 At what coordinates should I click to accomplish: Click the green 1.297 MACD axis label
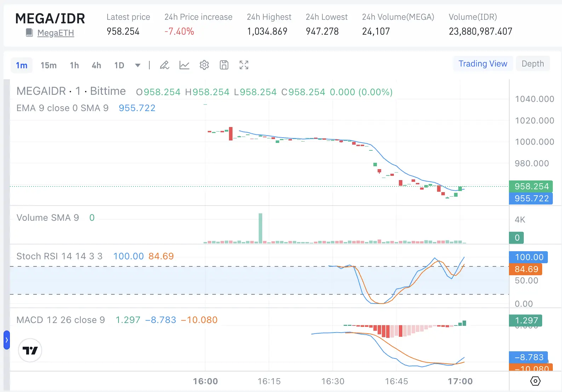[x=526, y=321]
